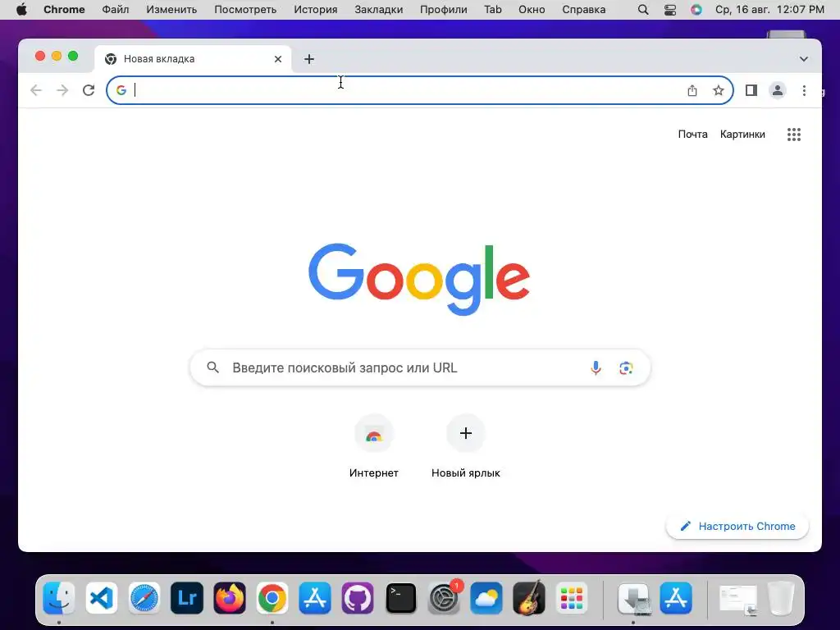Click the back navigation arrow
Viewport: 840px width, 630px height.
coord(36,90)
